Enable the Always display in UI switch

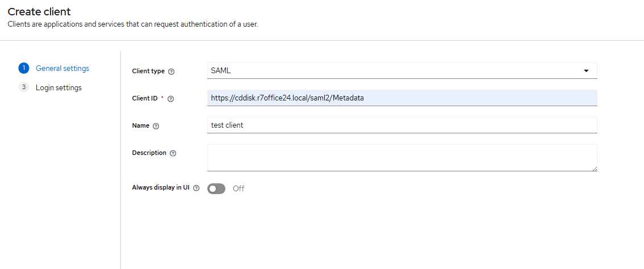click(x=216, y=188)
